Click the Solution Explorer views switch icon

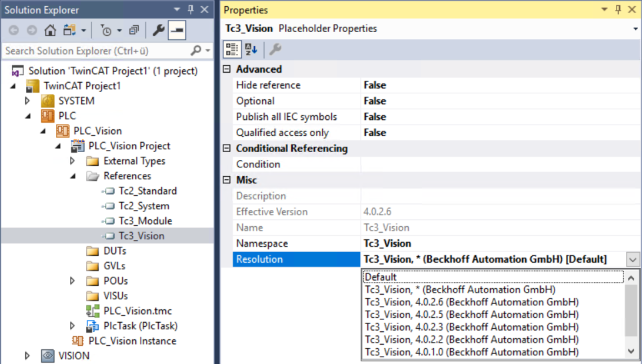tap(69, 30)
